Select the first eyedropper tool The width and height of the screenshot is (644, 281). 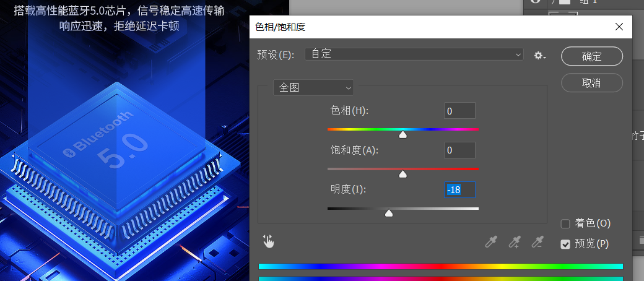point(491,242)
